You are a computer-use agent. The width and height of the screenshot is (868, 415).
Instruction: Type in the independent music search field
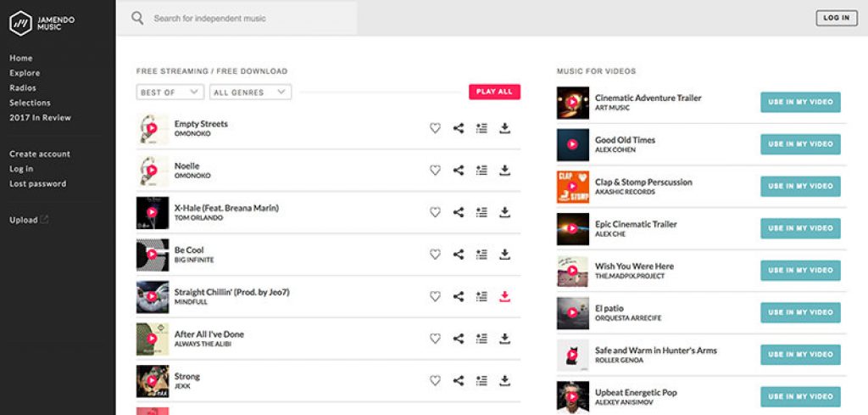click(x=246, y=18)
